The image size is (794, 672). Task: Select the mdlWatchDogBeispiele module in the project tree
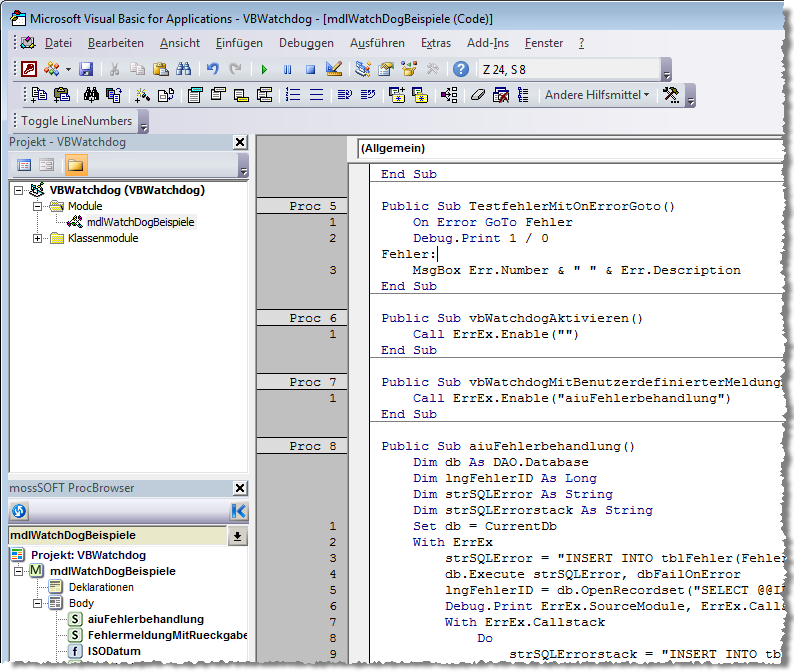pos(140,222)
